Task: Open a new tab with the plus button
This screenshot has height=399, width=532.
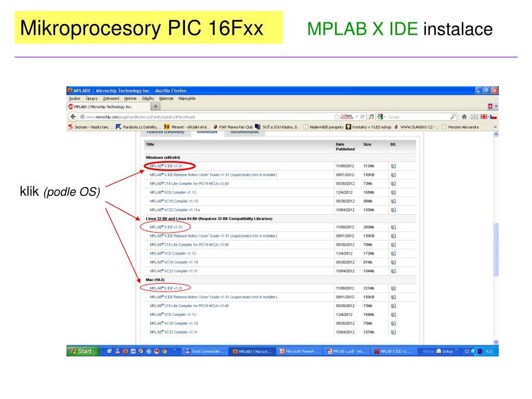Action: (x=155, y=107)
